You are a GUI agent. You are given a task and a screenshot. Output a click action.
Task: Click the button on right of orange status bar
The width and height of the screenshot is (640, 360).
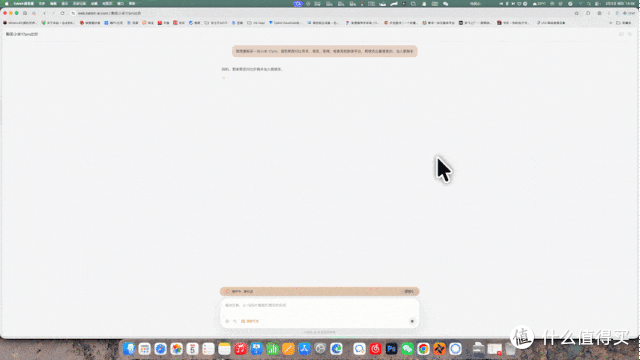[x=408, y=291]
